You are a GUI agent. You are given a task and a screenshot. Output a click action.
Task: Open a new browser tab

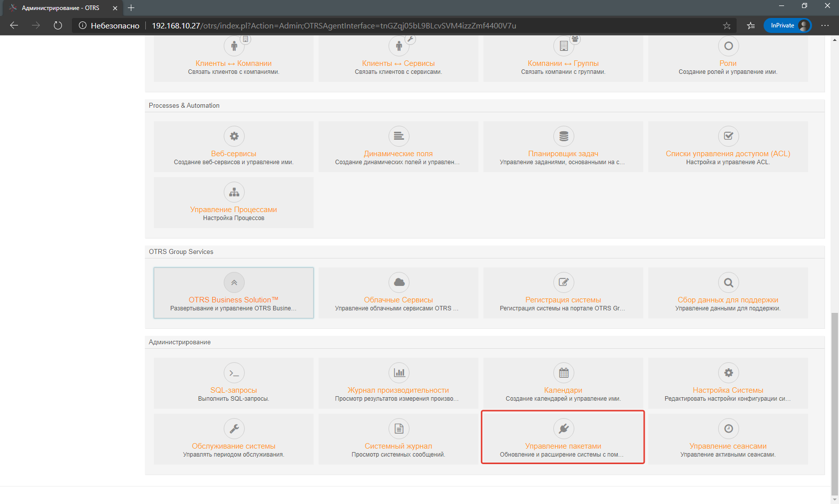[x=131, y=8]
